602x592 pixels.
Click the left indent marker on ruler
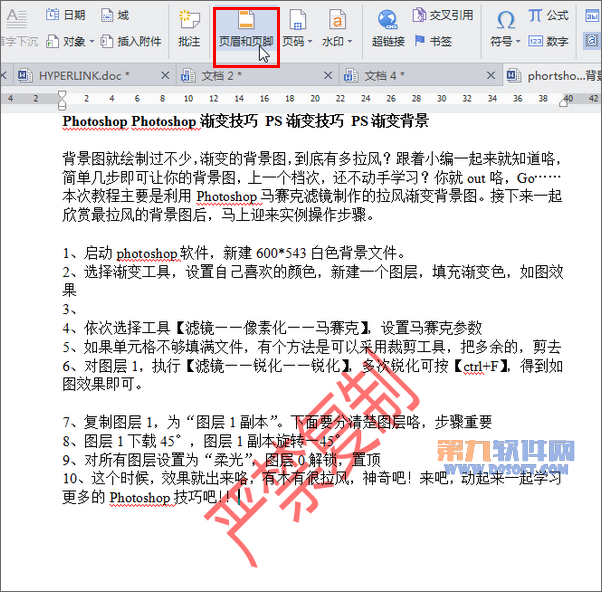62,100
